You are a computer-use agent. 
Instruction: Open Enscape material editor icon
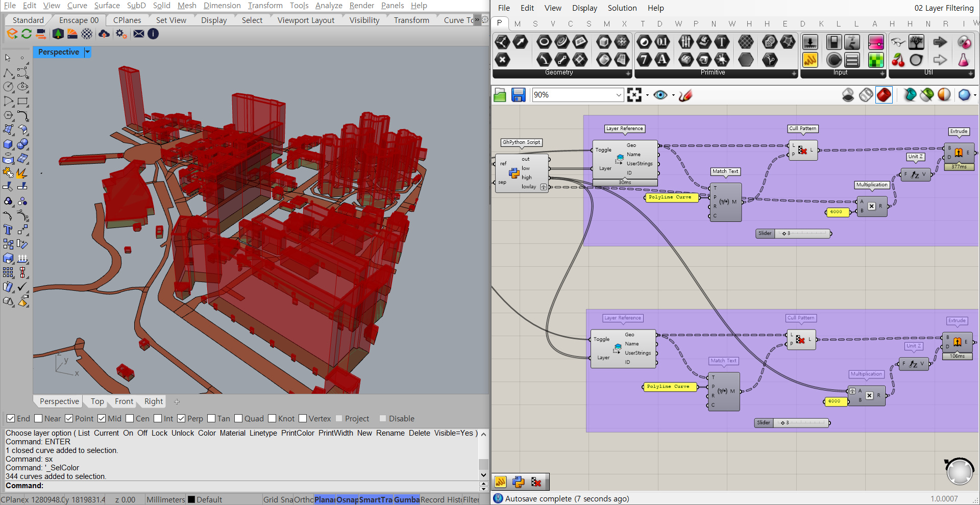coord(72,34)
